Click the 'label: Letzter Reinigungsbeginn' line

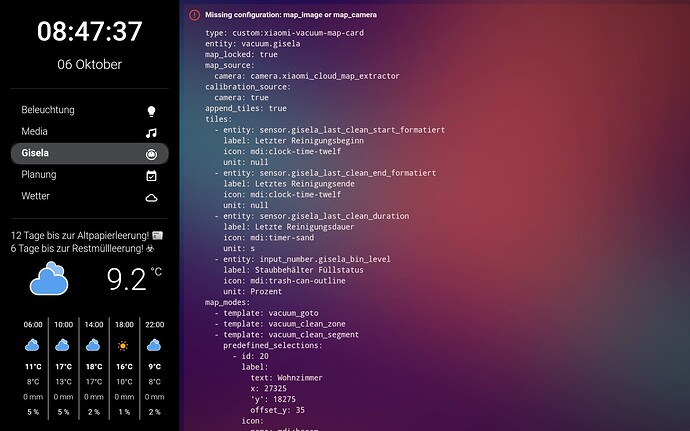pyautogui.click(x=293, y=141)
